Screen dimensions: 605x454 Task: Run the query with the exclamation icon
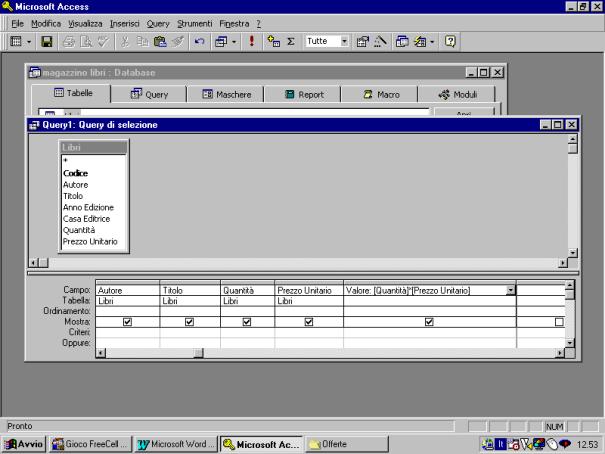[251, 43]
